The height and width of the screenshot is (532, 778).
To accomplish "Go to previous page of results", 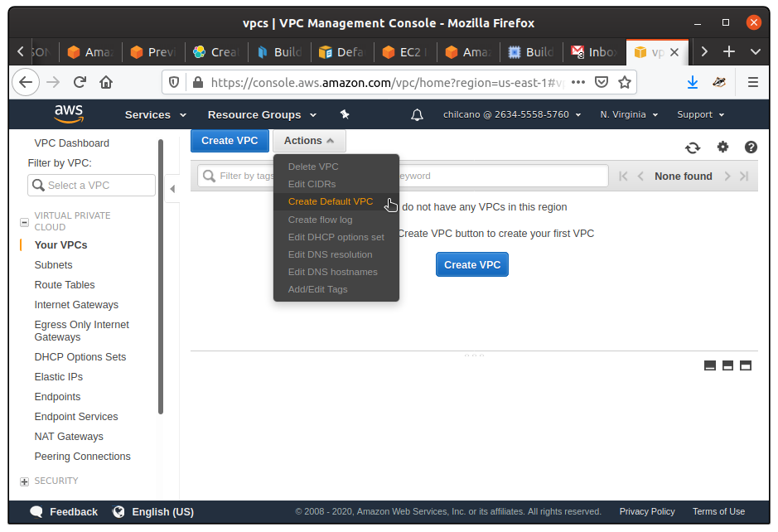I will [640, 177].
